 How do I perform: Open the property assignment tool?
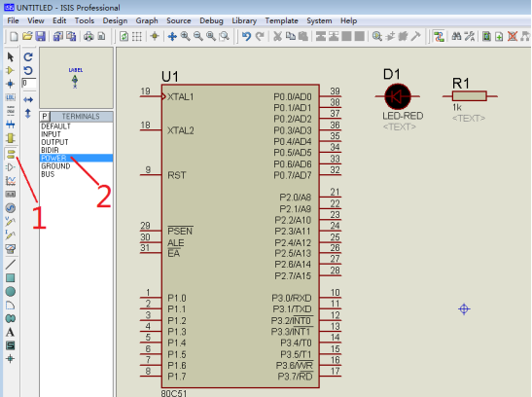pyautogui.click(x=470, y=36)
